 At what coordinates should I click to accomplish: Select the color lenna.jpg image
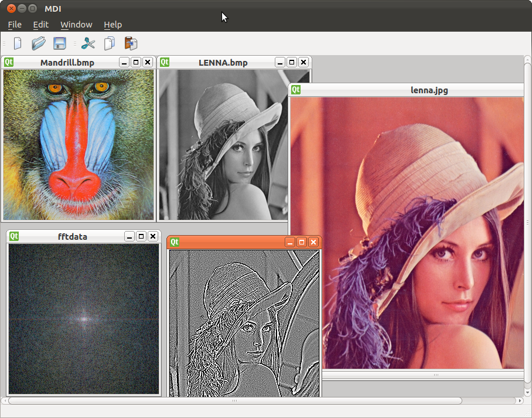coord(407,233)
